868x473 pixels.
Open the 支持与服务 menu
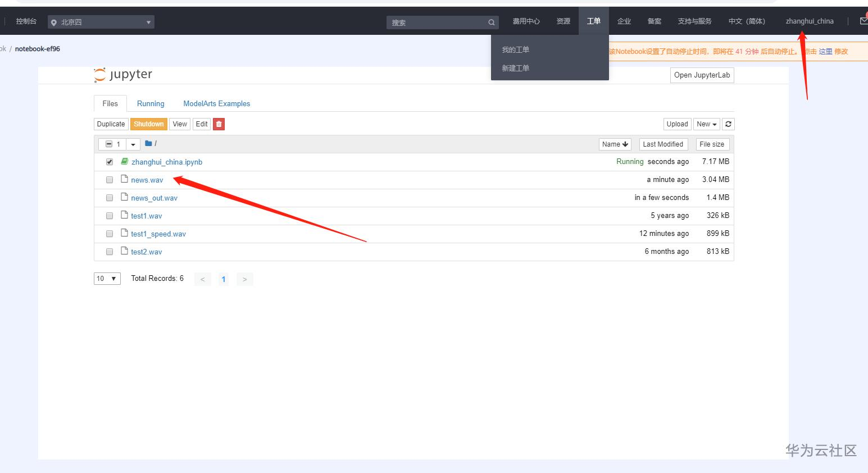click(694, 21)
